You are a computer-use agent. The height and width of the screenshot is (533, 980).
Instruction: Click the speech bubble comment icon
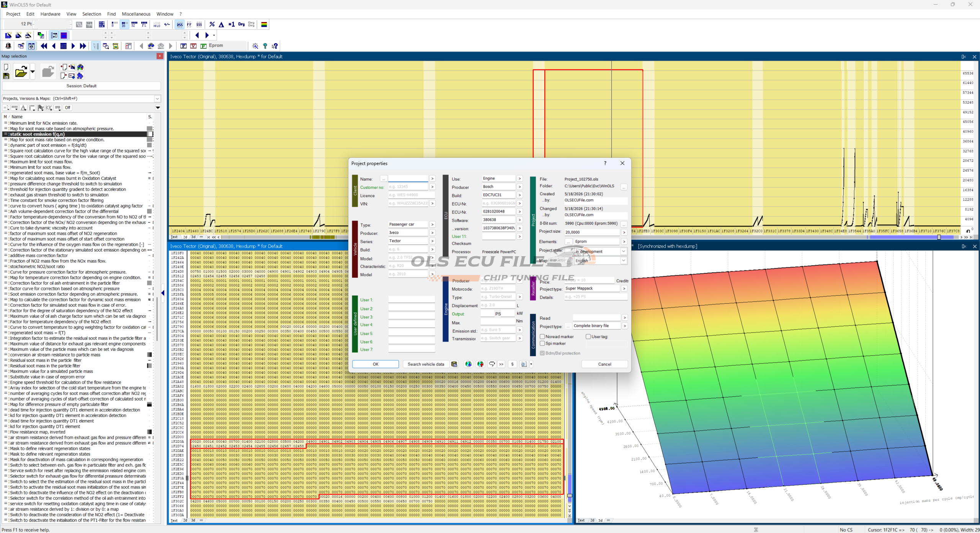492,364
